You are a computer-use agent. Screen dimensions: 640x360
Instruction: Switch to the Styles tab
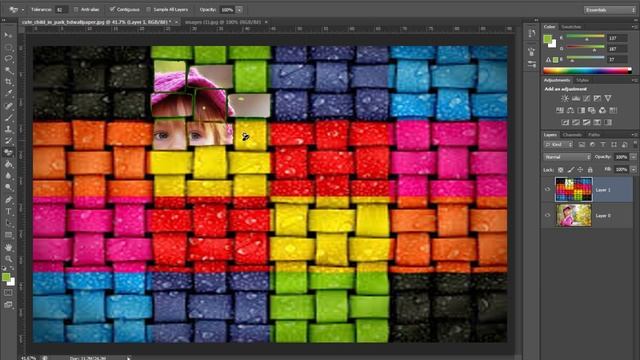coord(582,80)
